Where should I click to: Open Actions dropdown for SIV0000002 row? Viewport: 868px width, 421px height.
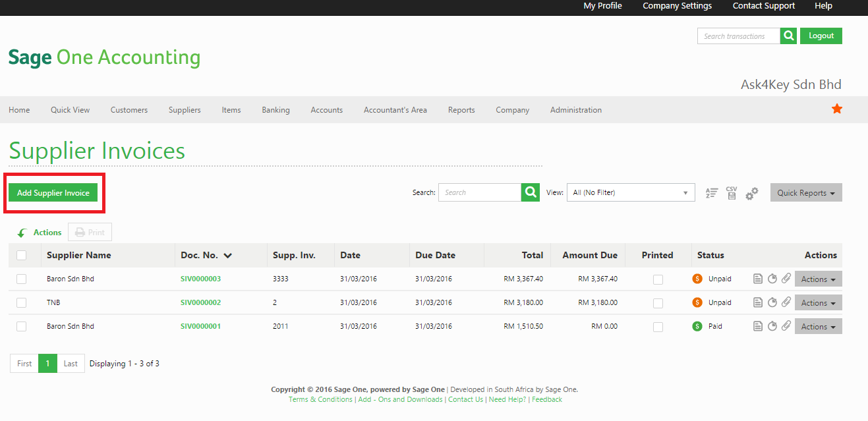(x=818, y=302)
